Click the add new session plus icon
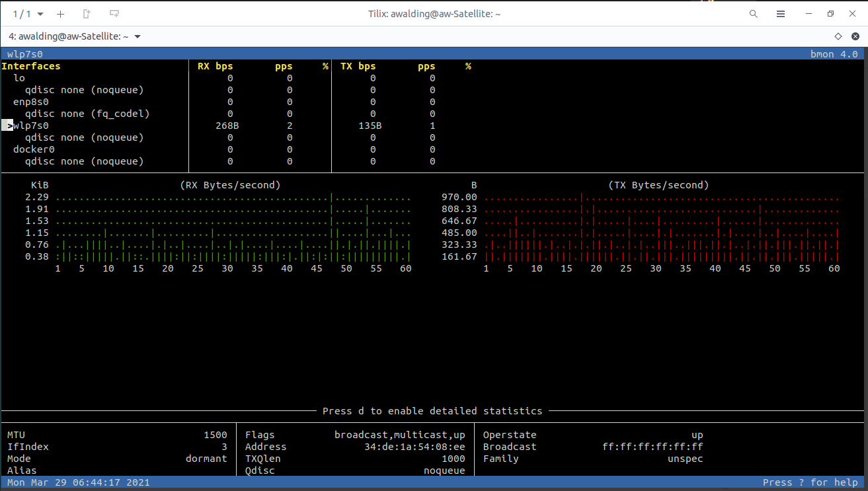This screenshot has height=491, width=868. pos(60,14)
